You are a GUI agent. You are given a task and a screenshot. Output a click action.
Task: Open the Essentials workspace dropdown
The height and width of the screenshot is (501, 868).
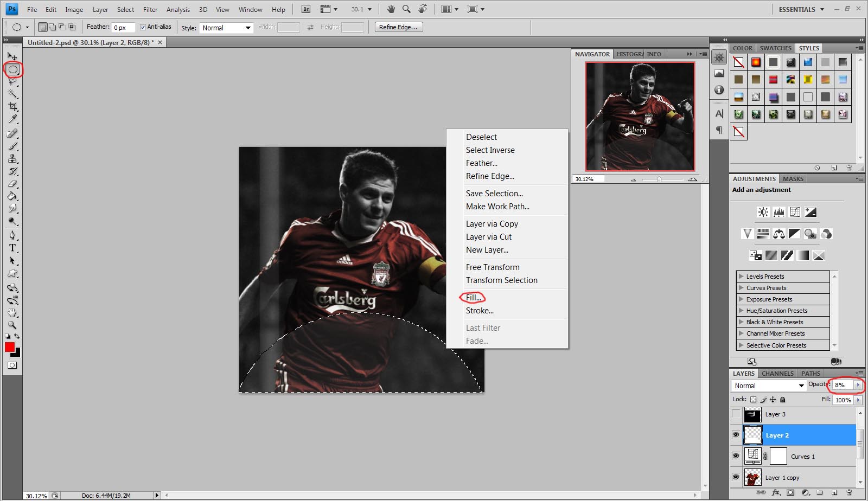point(801,9)
